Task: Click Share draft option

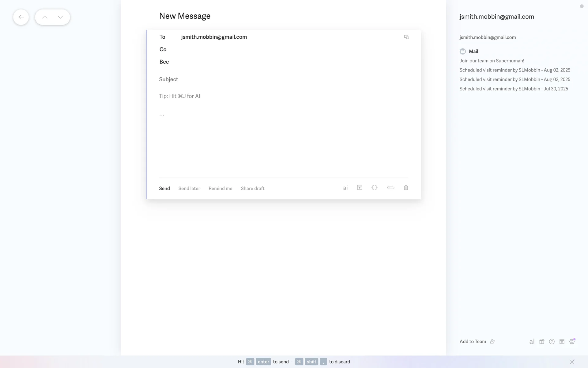Action: click(252, 189)
